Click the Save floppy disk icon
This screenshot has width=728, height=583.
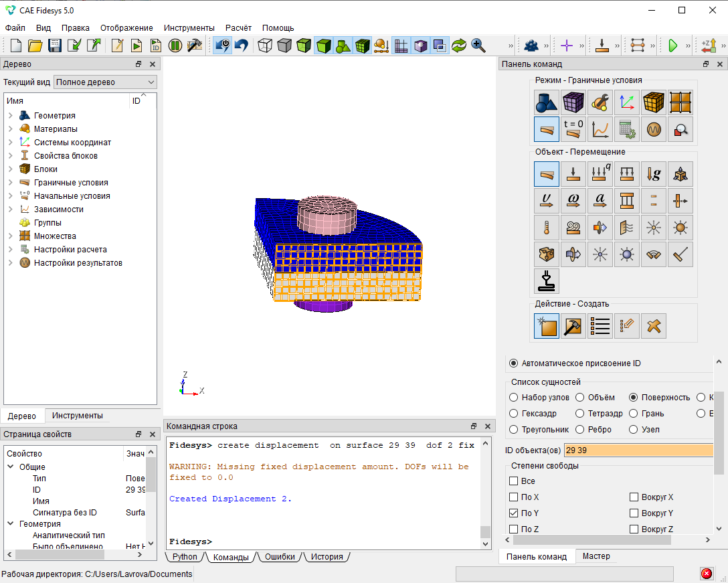coord(55,46)
